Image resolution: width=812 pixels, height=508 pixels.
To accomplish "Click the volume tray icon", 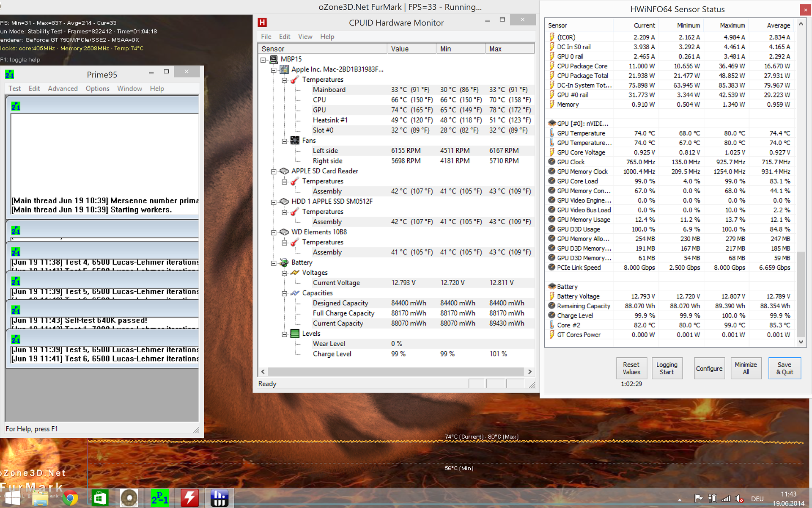I will [739, 499].
